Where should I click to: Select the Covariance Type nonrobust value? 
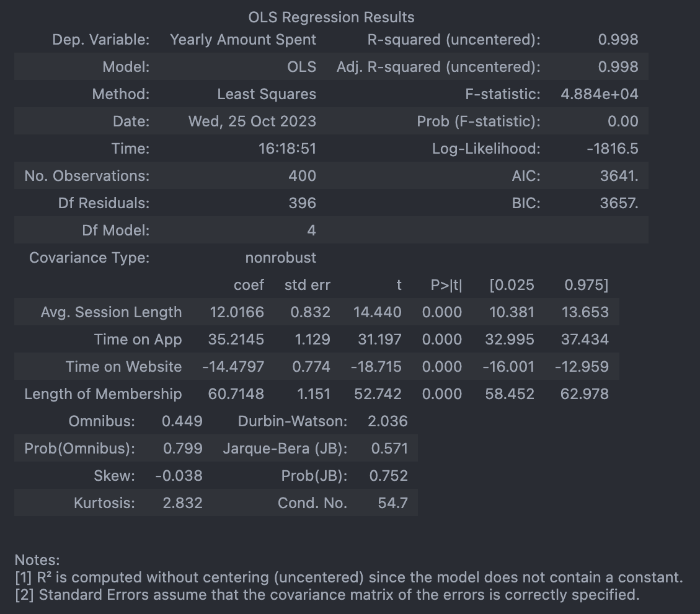(280, 258)
